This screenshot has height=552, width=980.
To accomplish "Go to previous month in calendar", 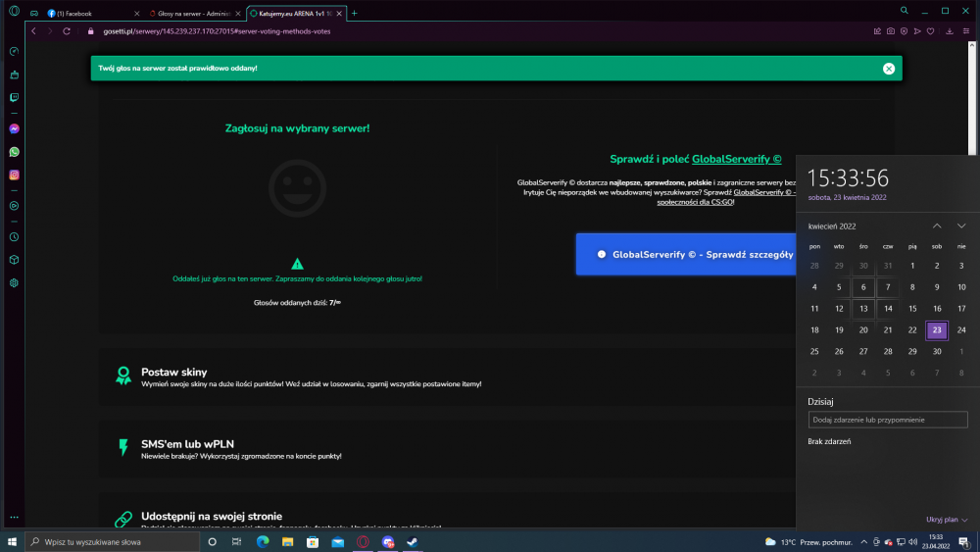I will pos(937,226).
